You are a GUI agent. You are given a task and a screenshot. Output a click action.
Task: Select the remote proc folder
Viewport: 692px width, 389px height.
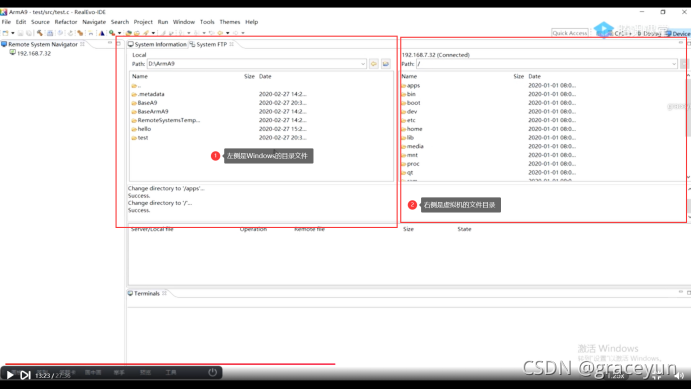pos(410,164)
